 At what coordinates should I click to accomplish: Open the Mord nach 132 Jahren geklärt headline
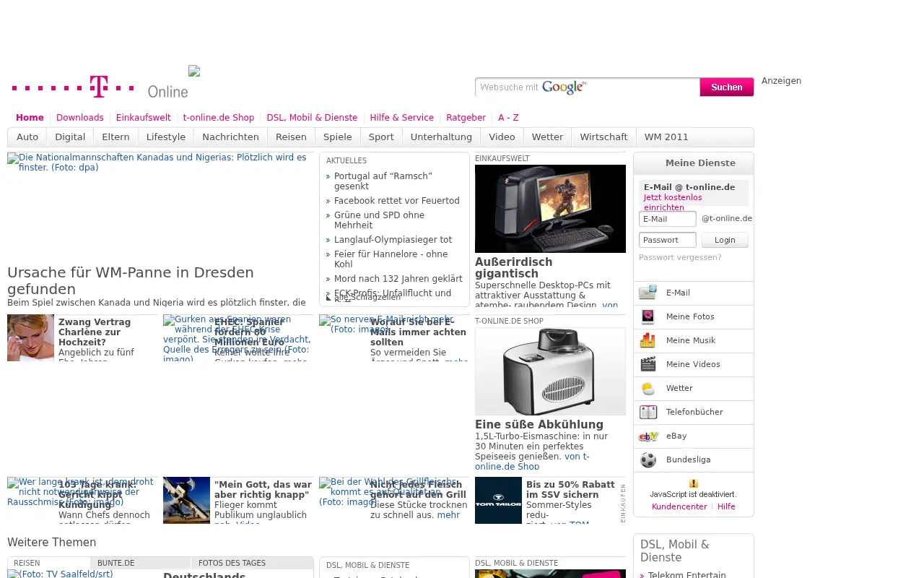398,279
